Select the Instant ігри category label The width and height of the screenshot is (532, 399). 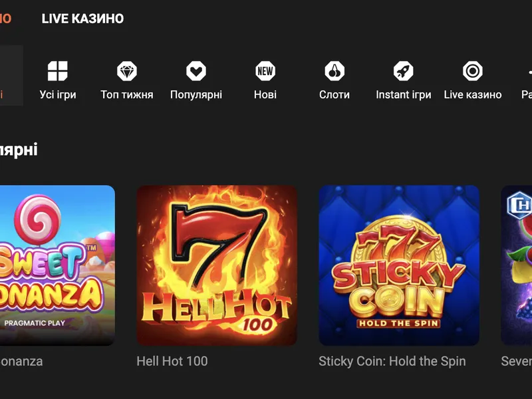click(x=404, y=94)
